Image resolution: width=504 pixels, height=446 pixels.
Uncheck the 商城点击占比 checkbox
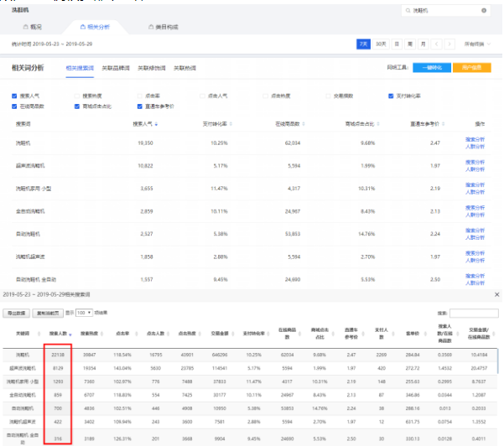coord(77,106)
